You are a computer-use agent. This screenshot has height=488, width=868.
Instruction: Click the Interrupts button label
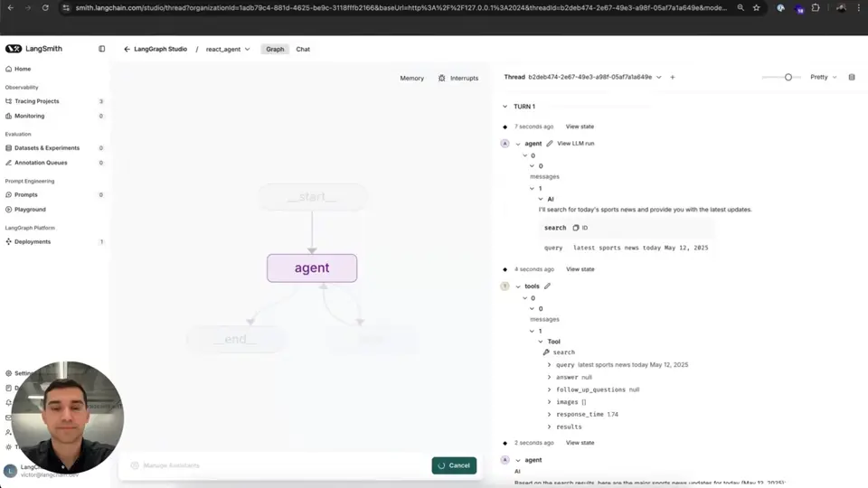pos(464,78)
